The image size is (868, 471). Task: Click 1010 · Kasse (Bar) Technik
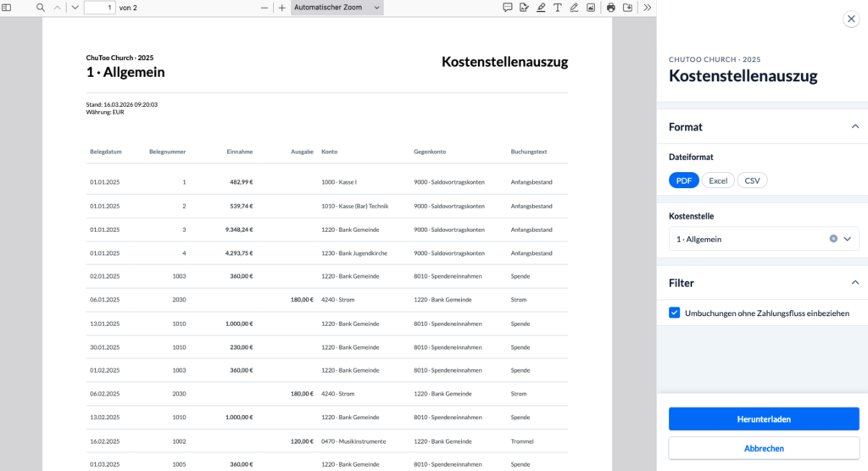pos(355,206)
